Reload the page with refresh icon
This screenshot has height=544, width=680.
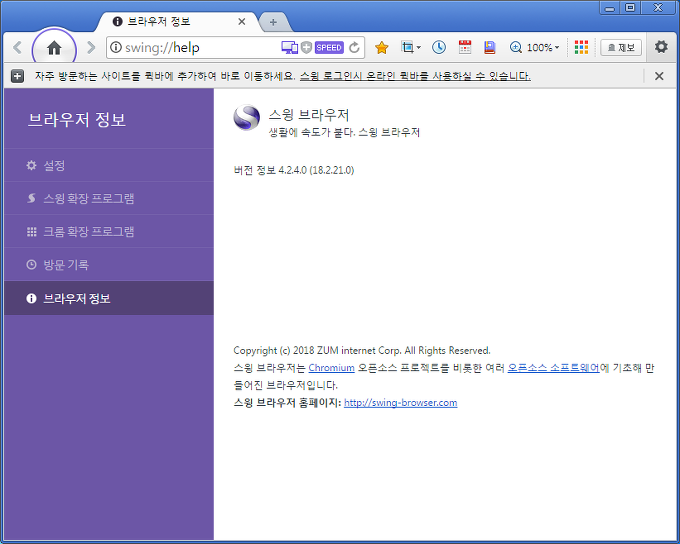point(354,47)
